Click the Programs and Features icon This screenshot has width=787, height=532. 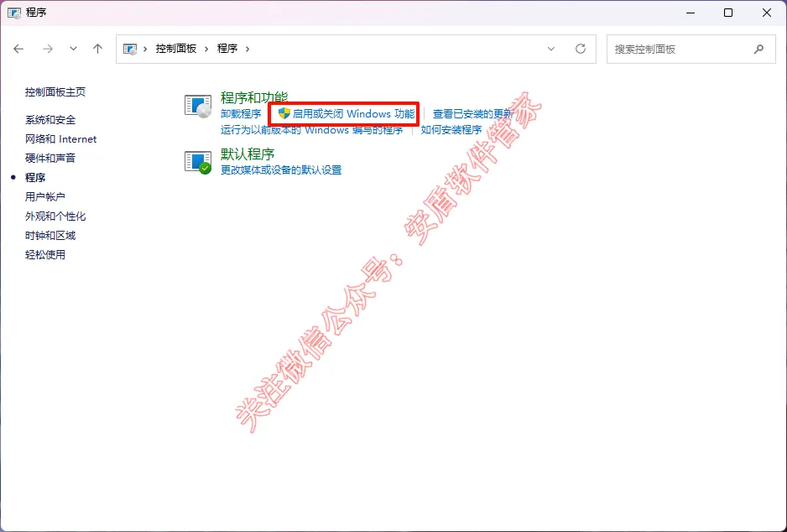click(x=198, y=106)
